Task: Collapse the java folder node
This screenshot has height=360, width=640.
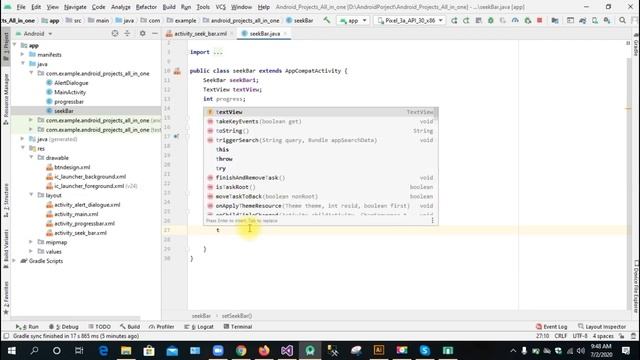Action: 23,64
